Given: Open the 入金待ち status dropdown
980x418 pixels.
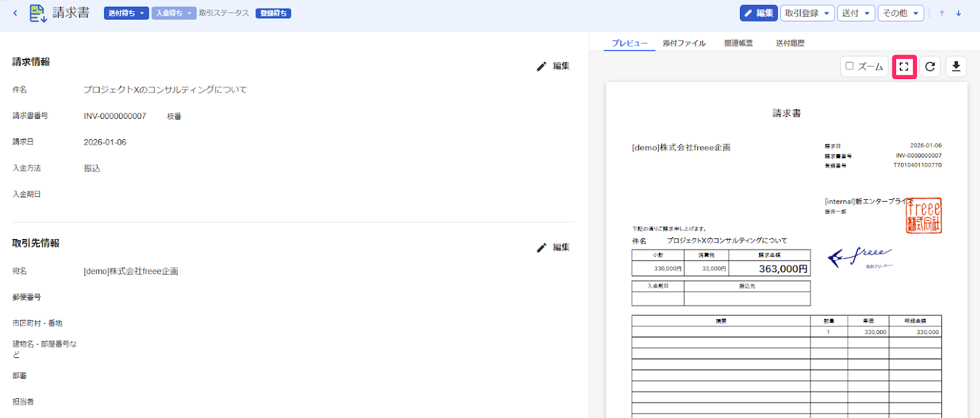Looking at the screenshot, I should coord(173,13).
